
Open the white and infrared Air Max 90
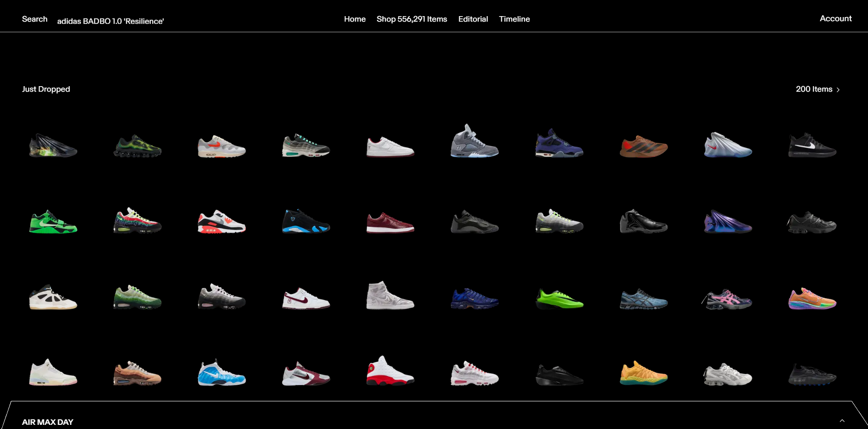click(221, 222)
